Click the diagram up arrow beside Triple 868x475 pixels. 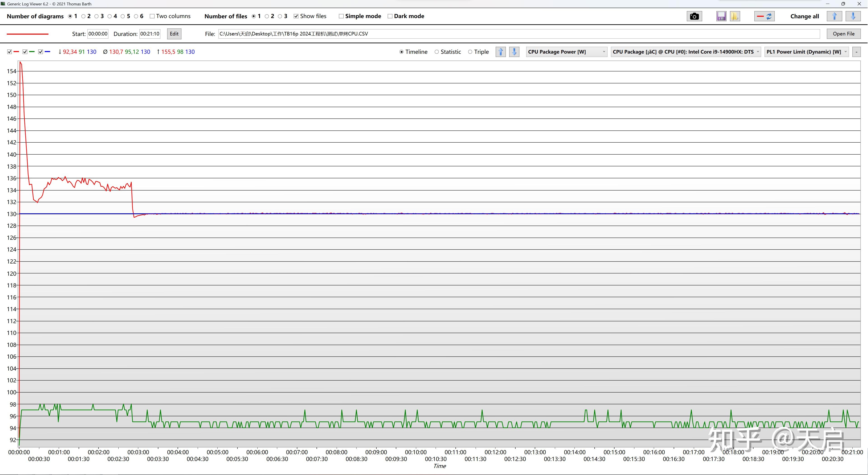coord(500,52)
